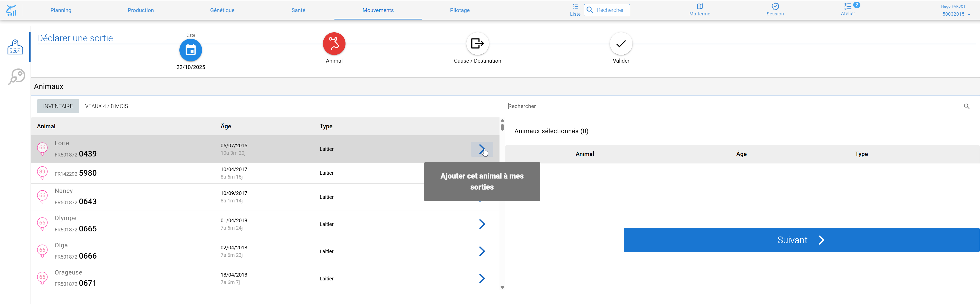Open the Génétique menu
The image size is (980, 304).
[x=222, y=10]
